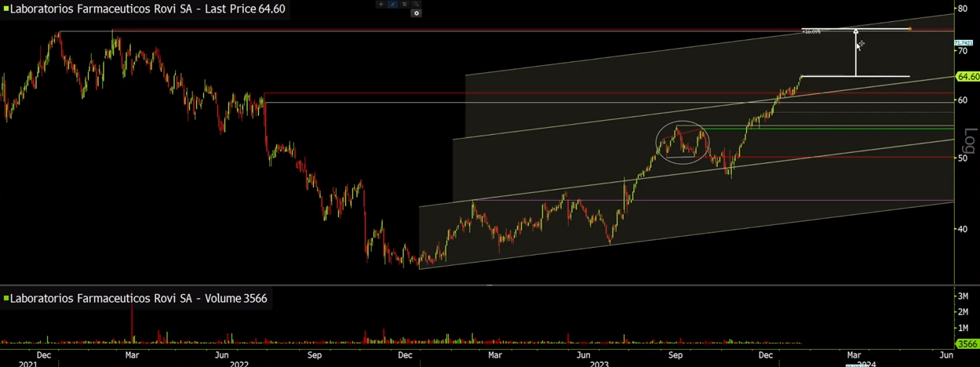Click the 3M volume axis label

(962, 296)
